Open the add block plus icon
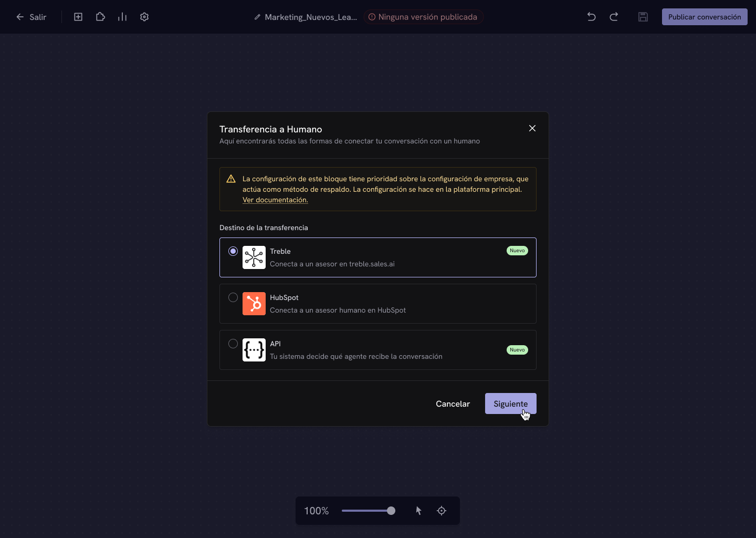This screenshot has width=756, height=538. (x=78, y=17)
